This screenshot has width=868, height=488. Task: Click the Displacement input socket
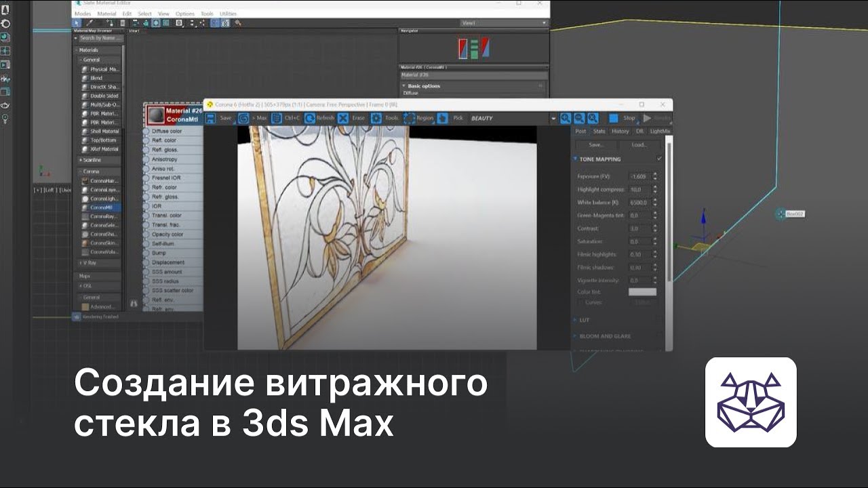click(146, 262)
